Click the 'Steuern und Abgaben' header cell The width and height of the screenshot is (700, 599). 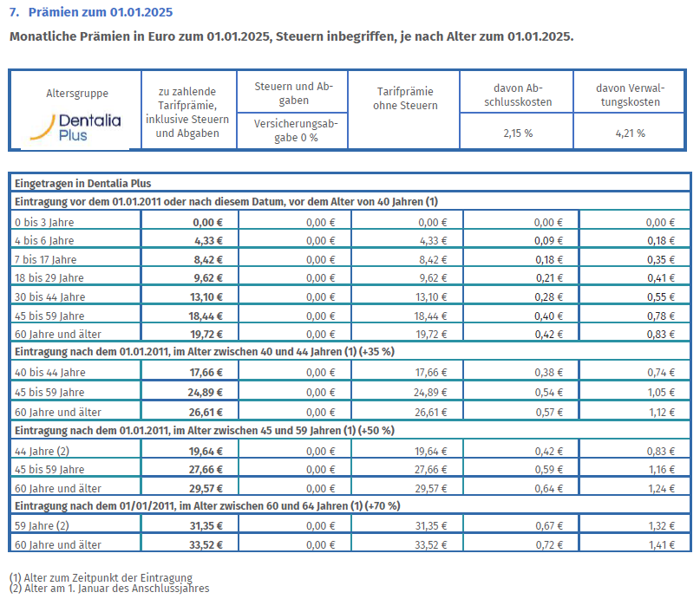pos(293,93)
